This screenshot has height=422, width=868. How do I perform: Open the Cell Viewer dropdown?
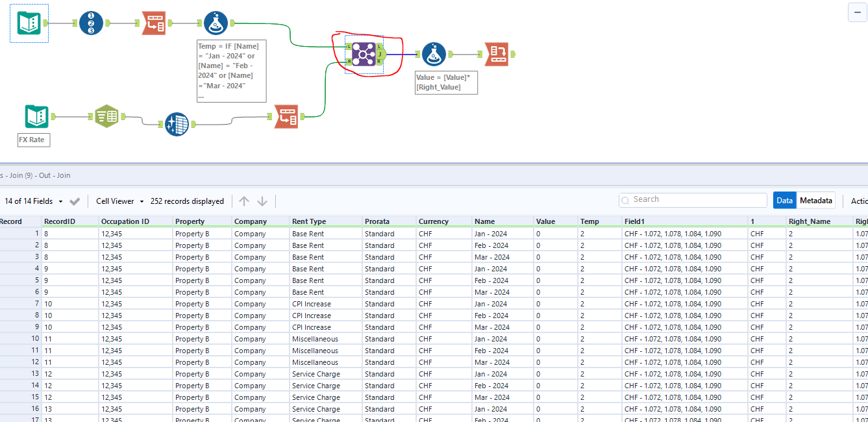tap(119, 201)
